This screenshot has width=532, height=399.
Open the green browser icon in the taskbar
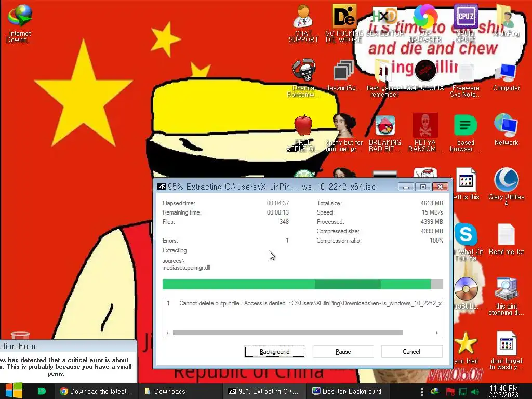[x=42, y=391]
